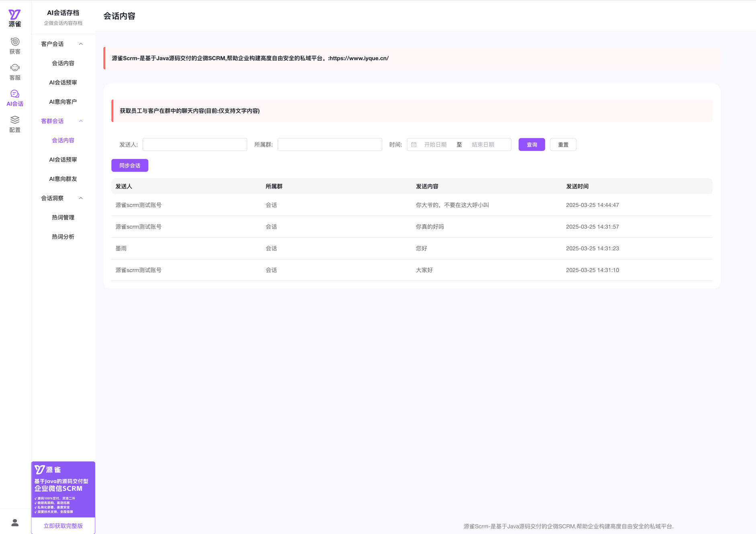Image resolution: width=756 pixels, height=534 pixels.
Task: Select message 你真的好吗
Action: pos(430,227)
